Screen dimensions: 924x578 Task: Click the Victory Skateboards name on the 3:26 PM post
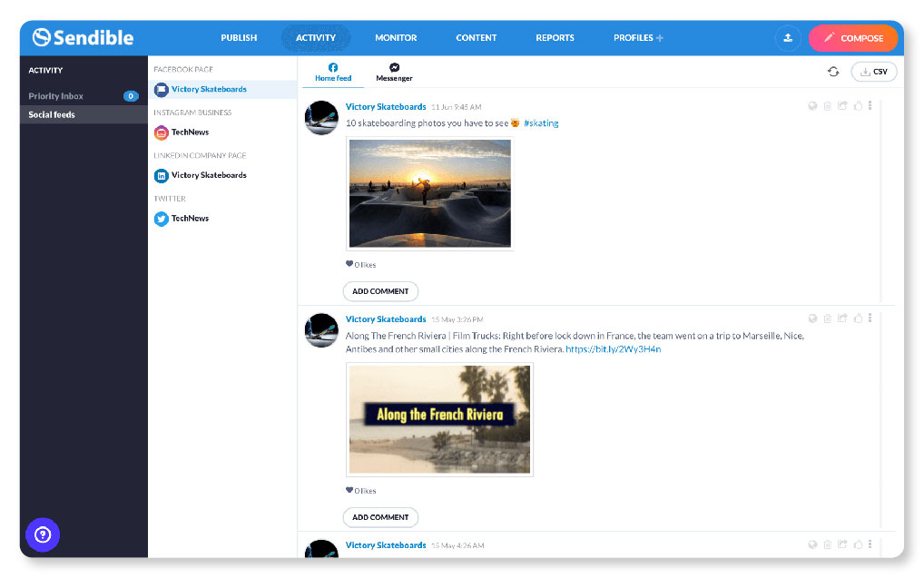tap(386, 319)
